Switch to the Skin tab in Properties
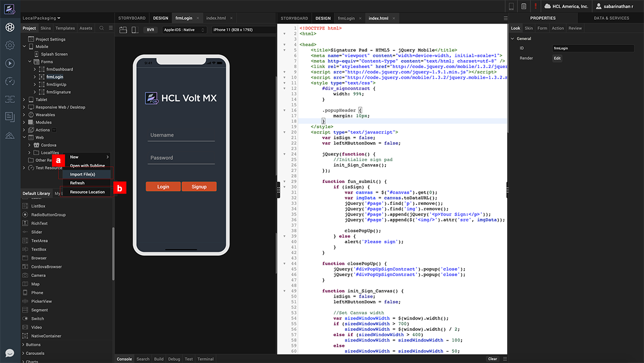The image size is (644, 363). (x=529, y=28)
